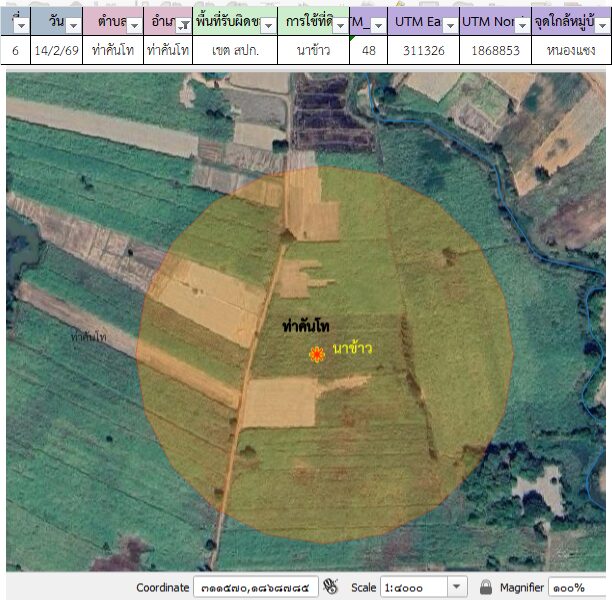Click the active filter icon on อำเภอ column
612x600 pixels.
183,26
